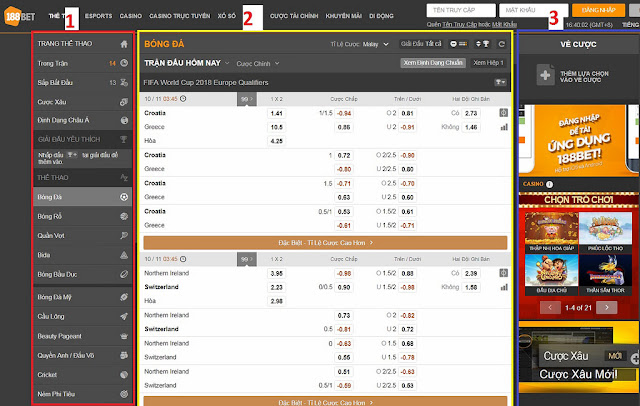Select the Quyền Anh / Đấu Võ glove icon
640x406 pixels.
tap(124, 355)
